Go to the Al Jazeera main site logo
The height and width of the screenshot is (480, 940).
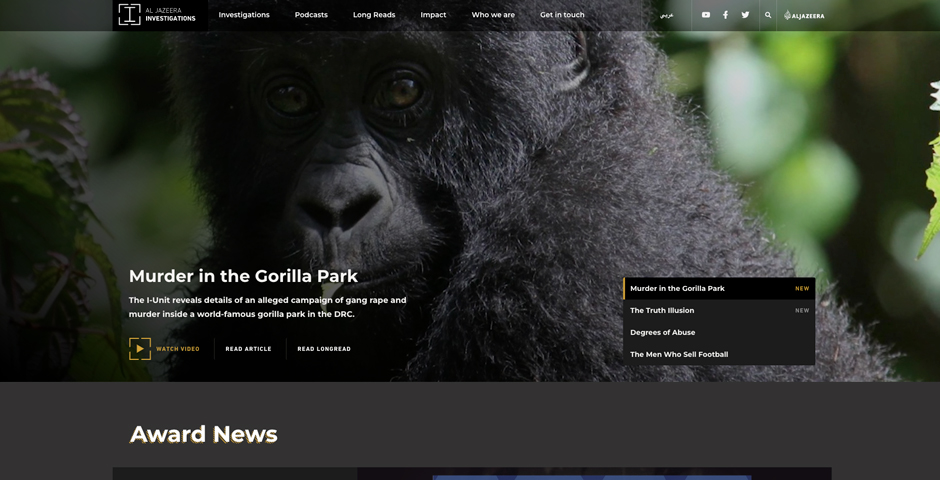click(x=804, y=15)
